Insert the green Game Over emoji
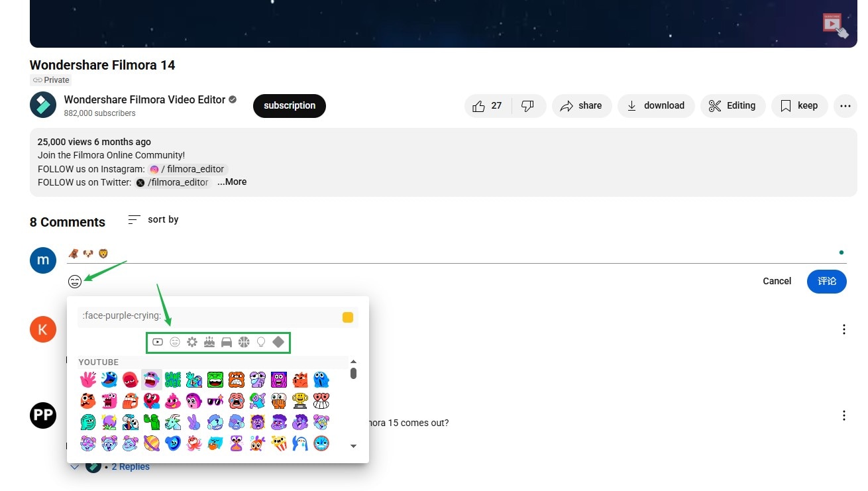This screenshot has width=868, height=491. (x=173, y=380)
